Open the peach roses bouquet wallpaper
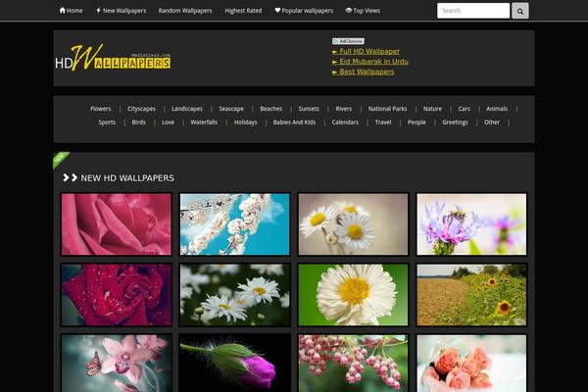This screenshot has width=588, height=392. [x=471, y=364]
